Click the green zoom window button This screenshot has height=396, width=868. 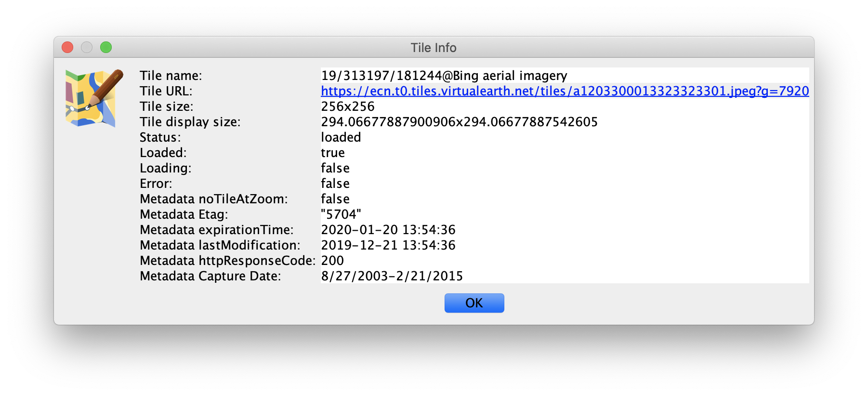click(x=106, y=47)
